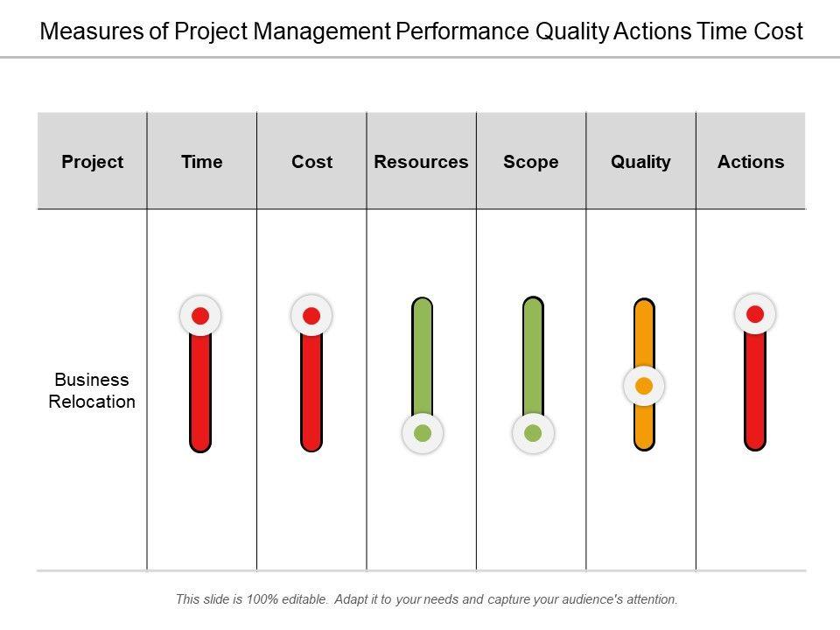
Task: Click the Business Relocation row label
Action: point(92,391)
